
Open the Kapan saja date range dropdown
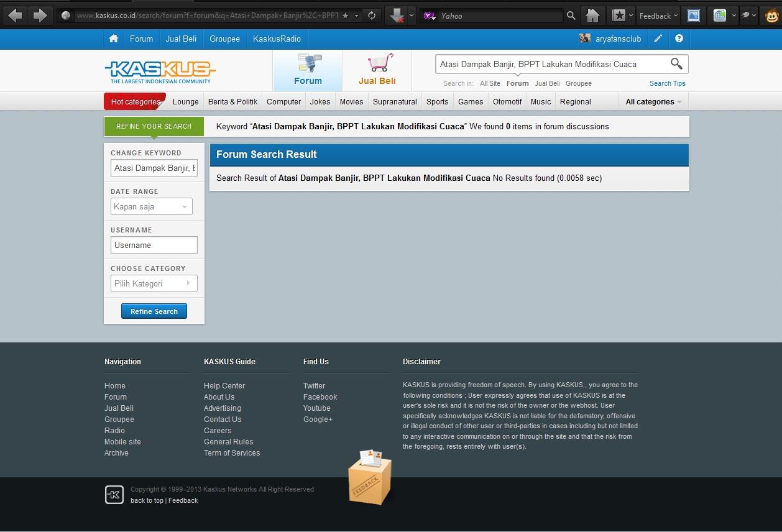(x=152, y=206)
